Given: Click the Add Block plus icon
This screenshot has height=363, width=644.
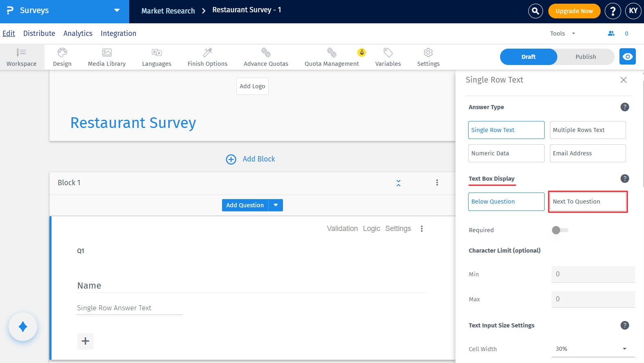Looking at the screenshot, I should 231,159.
